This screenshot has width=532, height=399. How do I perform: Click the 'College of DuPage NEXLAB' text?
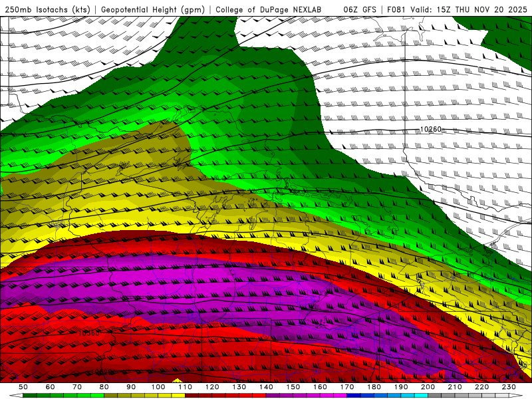[269, 9]
